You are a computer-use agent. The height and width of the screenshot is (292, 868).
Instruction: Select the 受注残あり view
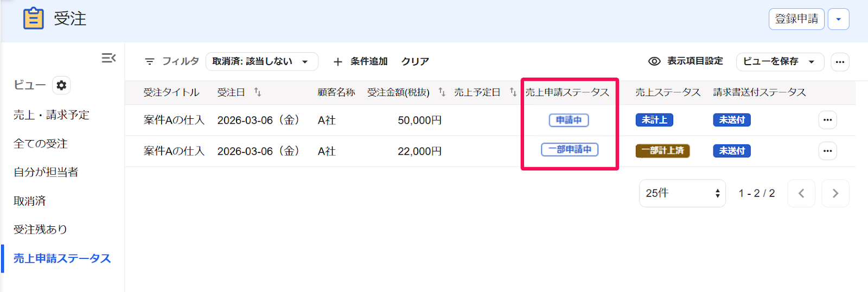41,230
